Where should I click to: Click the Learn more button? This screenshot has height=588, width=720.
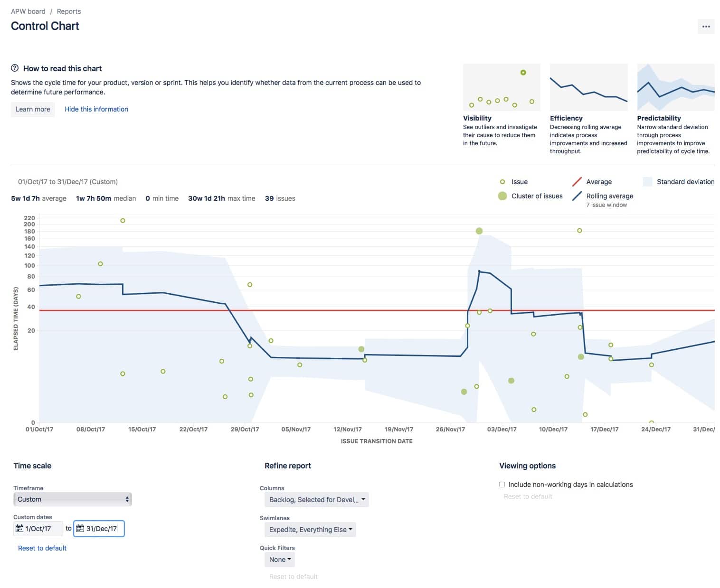coord(33,109)
